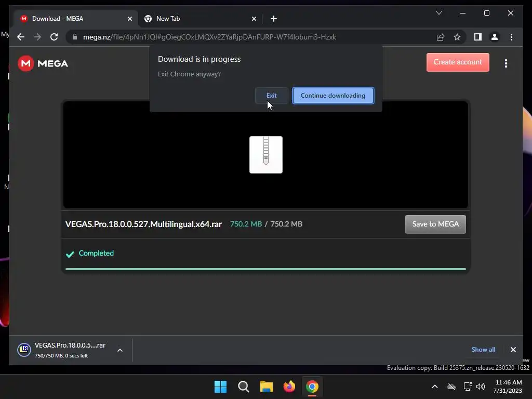This screenshot has height=399, width=532.
Task: Close the downloads bar
Action: click(513, 350)
